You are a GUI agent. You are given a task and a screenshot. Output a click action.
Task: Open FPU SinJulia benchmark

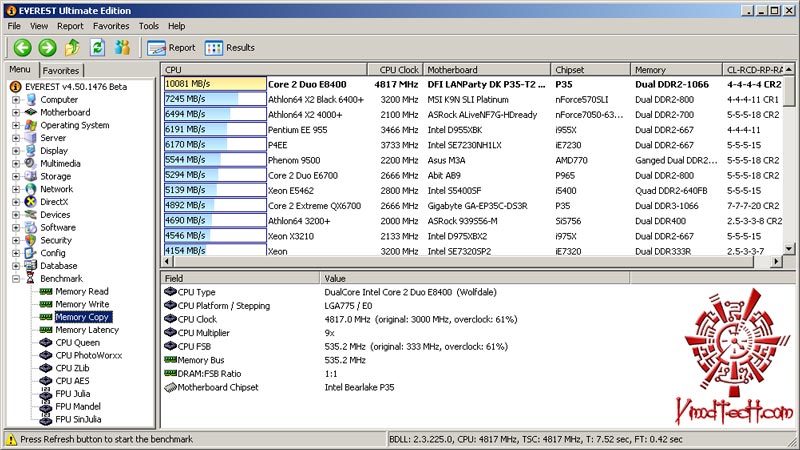coord(78,419)
